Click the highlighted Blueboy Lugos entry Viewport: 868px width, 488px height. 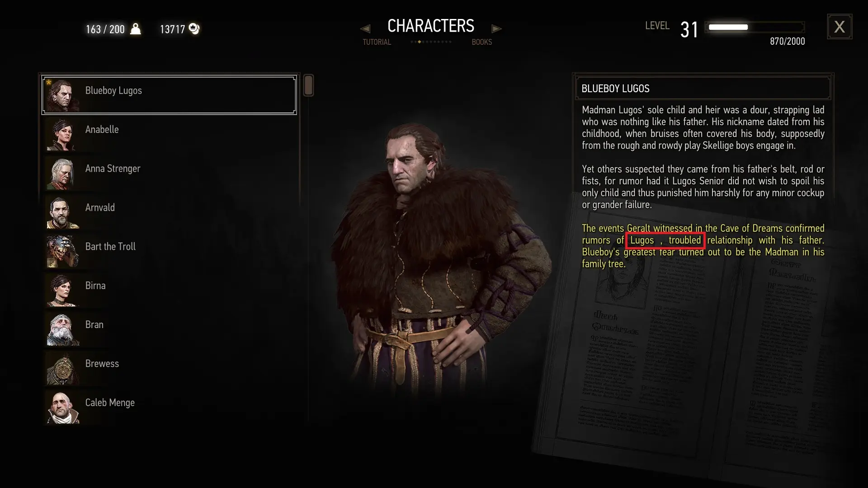pos(170,95)
